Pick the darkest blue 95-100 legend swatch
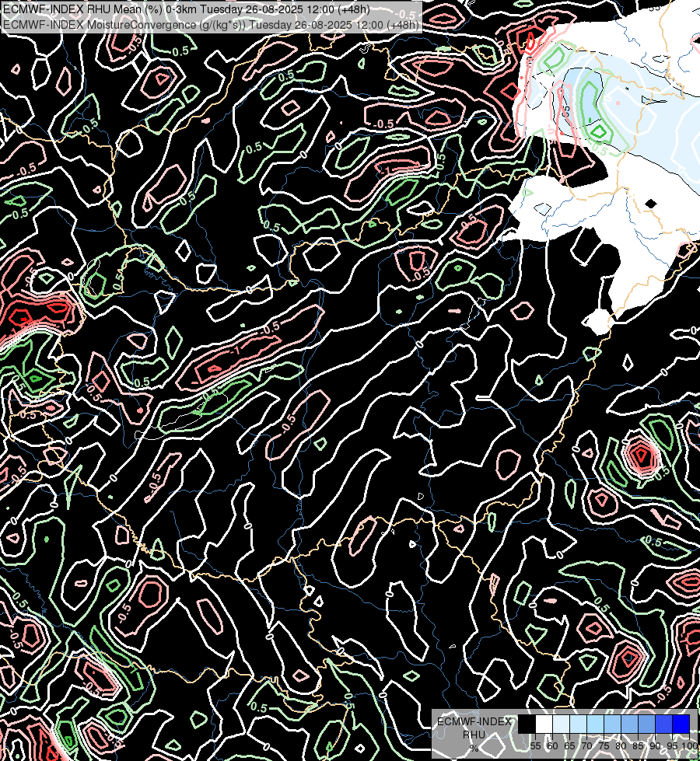Viewport: 700px width, 761px height. coord(681,724)
